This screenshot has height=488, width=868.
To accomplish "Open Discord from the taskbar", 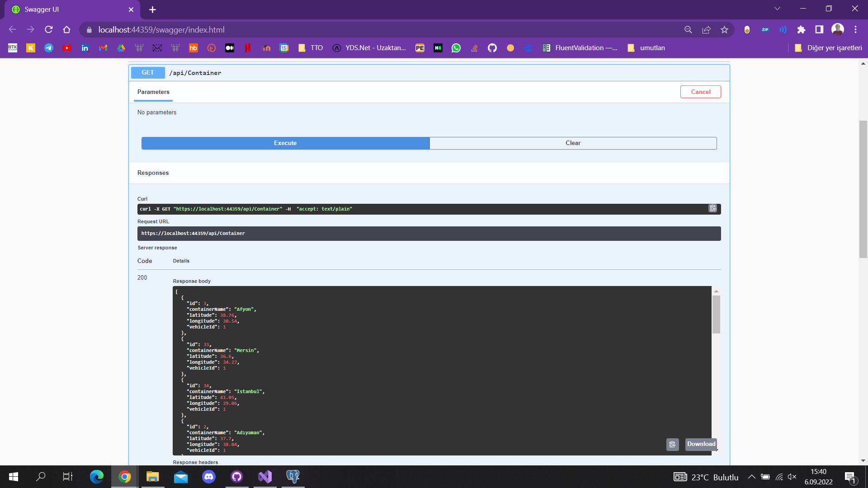I will pos(208,477).
